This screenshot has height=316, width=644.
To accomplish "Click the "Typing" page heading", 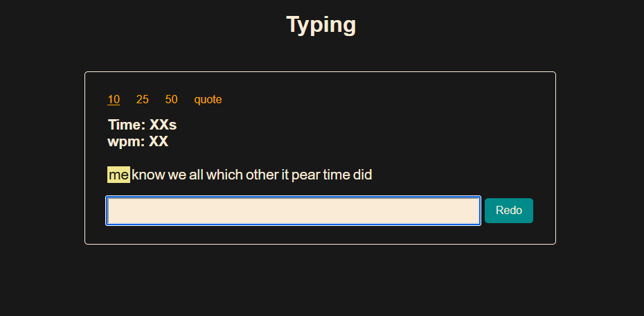I will click(x=321, y=25).
